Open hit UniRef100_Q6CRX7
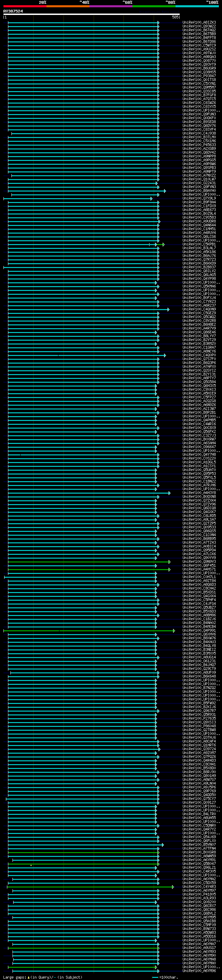Screen dimensions: 222x980 click(199, 906)
